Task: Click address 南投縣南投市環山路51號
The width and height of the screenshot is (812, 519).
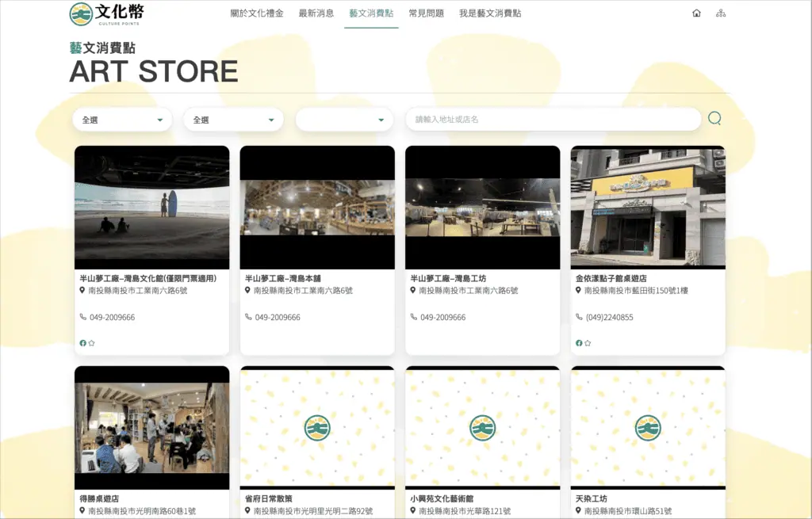Action: [x=628, y=511]
